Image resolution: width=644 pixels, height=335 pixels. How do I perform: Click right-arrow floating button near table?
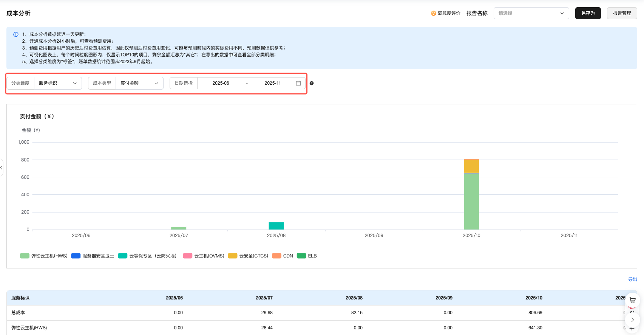click(633, 320)
